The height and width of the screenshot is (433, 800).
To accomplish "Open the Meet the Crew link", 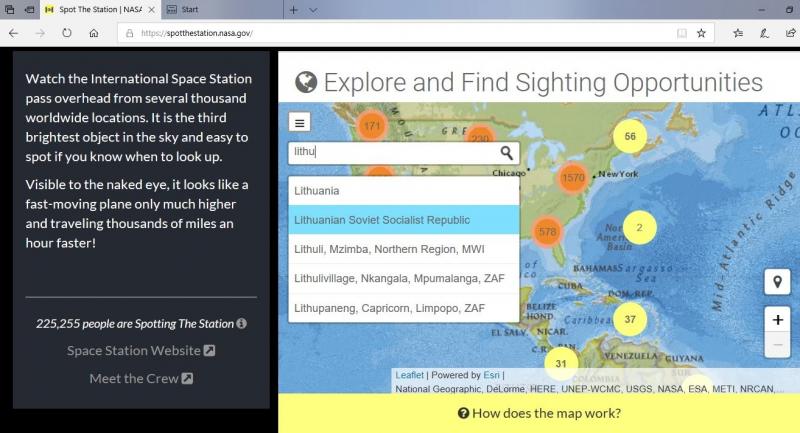I will click(140, 378).
